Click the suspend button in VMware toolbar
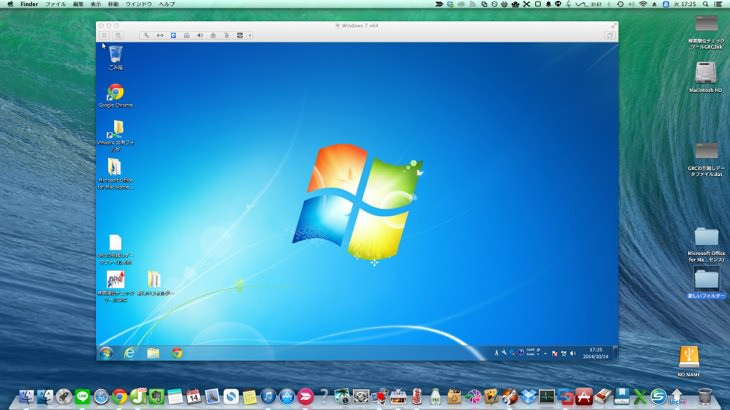Image resolution: width=730 pixels, height=410 pixels. tap(104, 35)
